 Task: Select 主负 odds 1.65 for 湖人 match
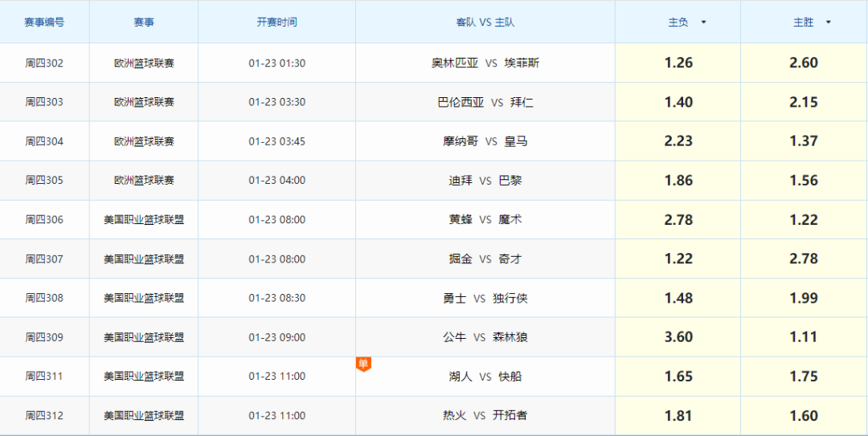[x=678, y=377]
